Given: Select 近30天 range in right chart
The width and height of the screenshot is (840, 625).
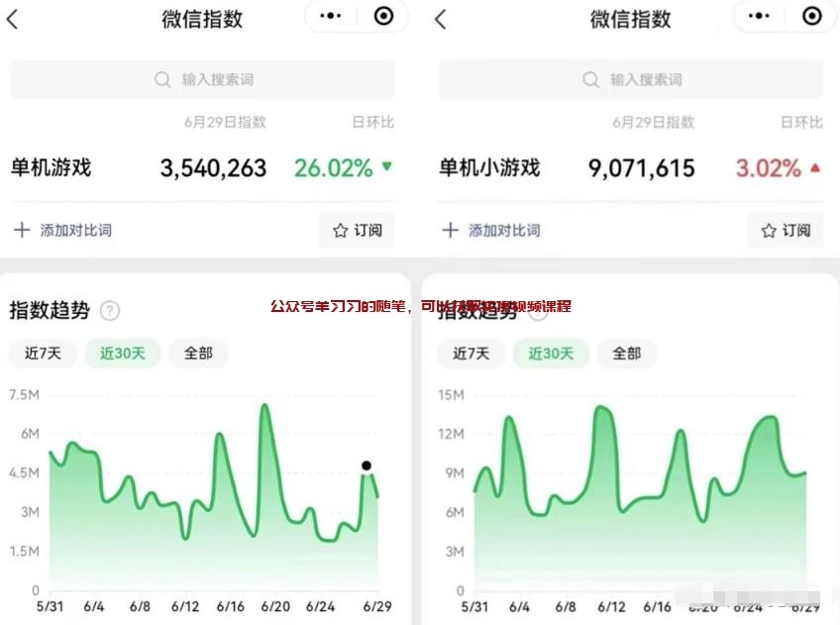Looking at the screenshot, I should pos(551,354).
